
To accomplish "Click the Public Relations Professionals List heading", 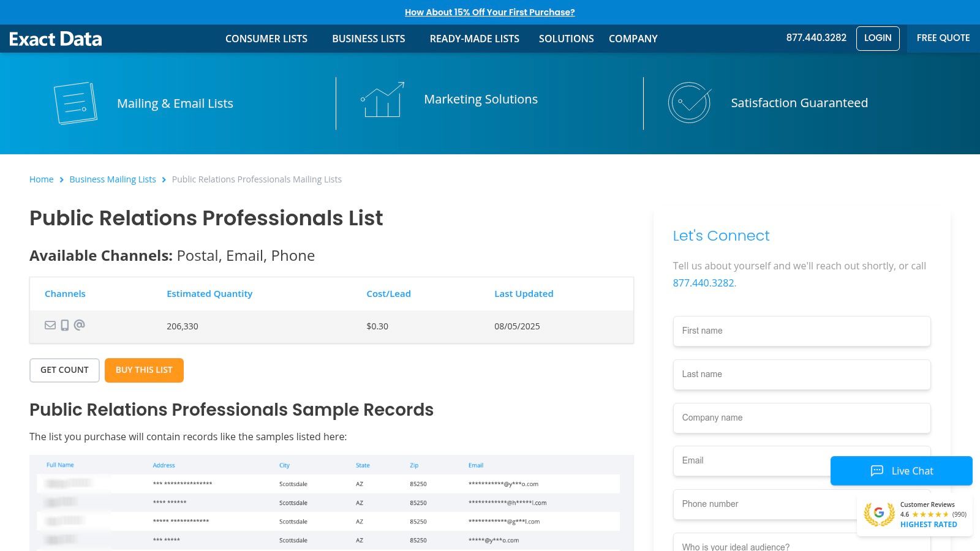I will tap(206, 218).
